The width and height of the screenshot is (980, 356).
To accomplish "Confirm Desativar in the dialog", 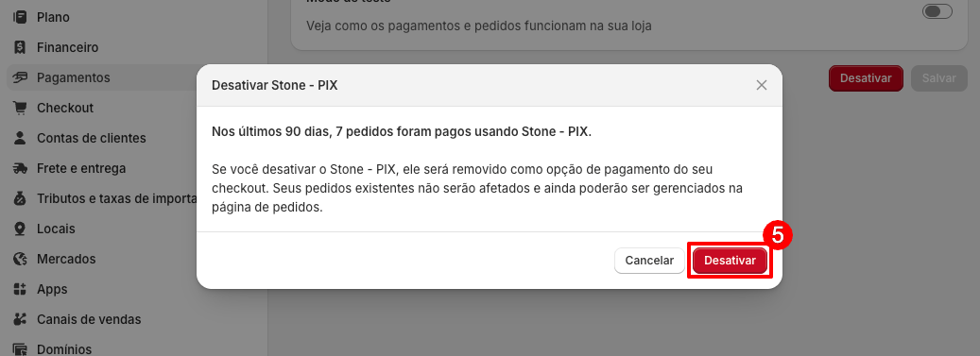I will click(730, 261).
